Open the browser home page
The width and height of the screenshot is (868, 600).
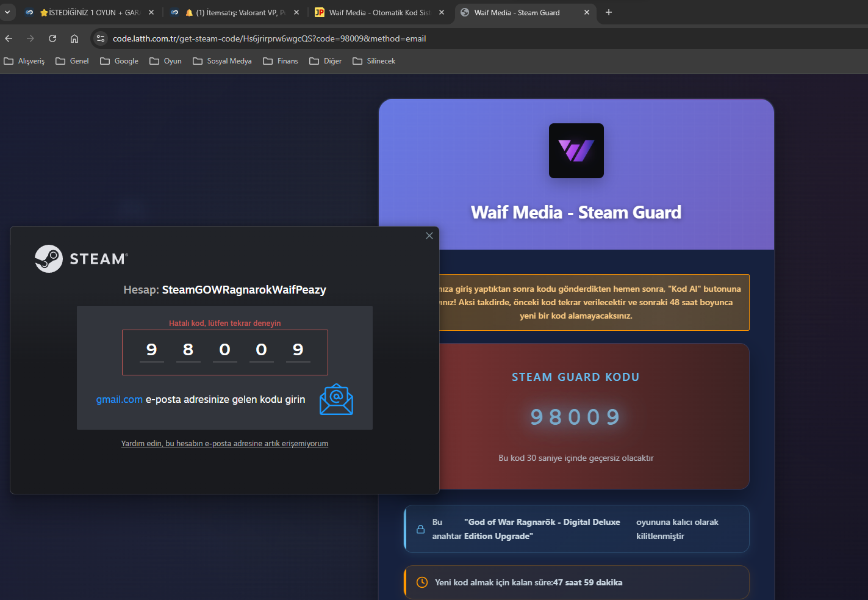click(x=74, y=38)
